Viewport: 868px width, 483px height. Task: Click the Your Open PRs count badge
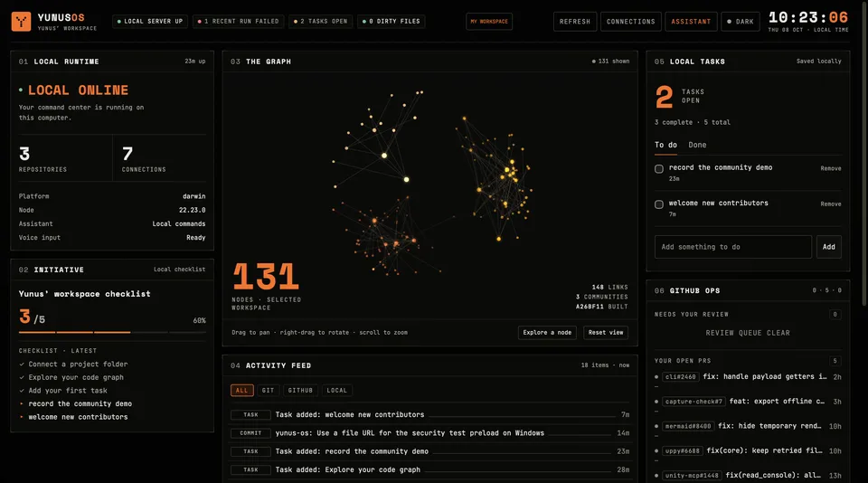coord(835,361)
